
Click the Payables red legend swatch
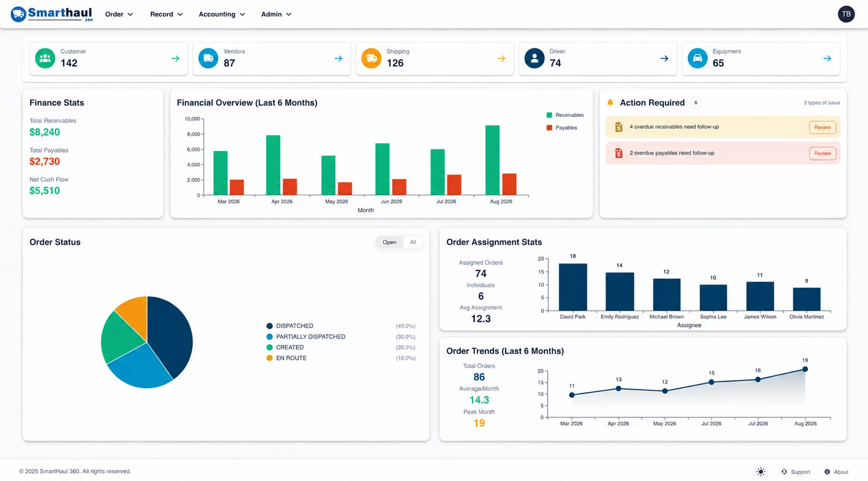[549, 127]
